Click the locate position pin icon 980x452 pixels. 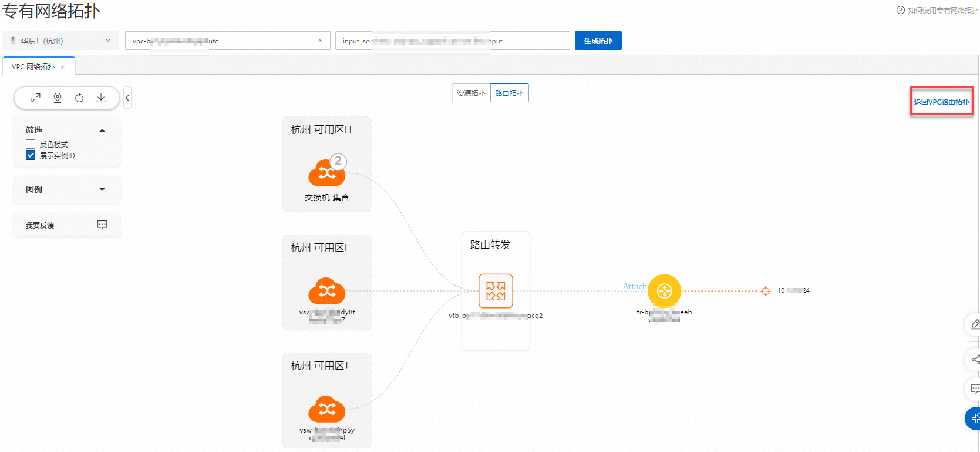tap(58, 98)
